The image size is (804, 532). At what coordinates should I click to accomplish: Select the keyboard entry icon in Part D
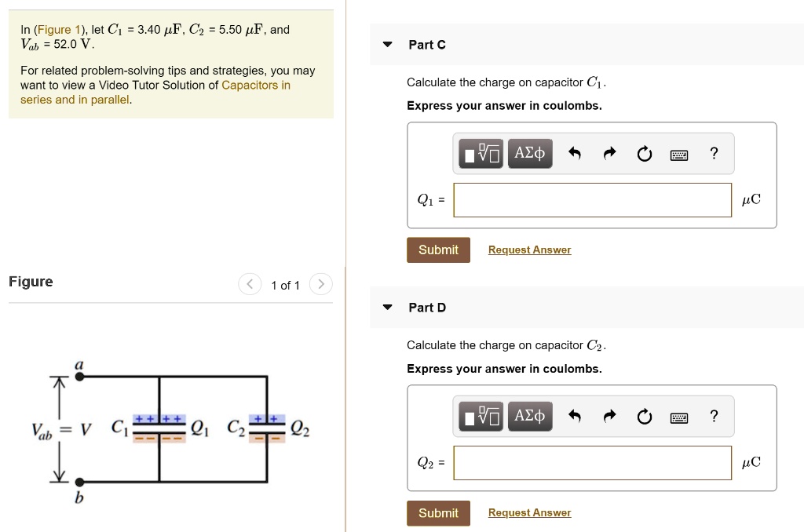(678, 417)
